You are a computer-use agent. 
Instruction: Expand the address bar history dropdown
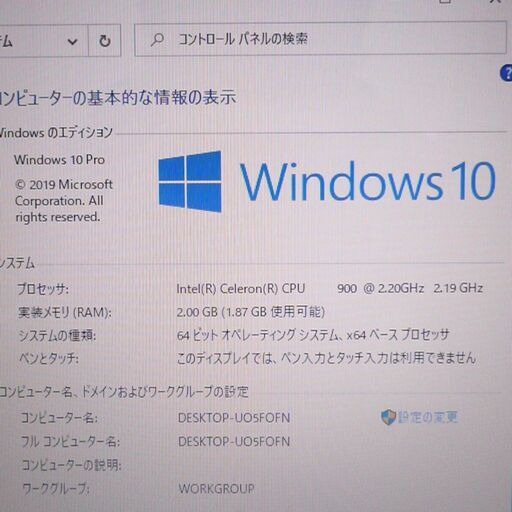[72, 41]
